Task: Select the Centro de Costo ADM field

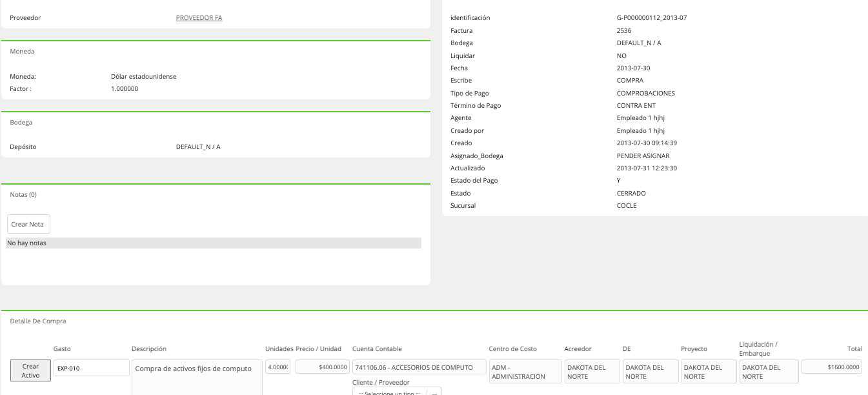Action: pyautogui.click(x=524, y=372)
